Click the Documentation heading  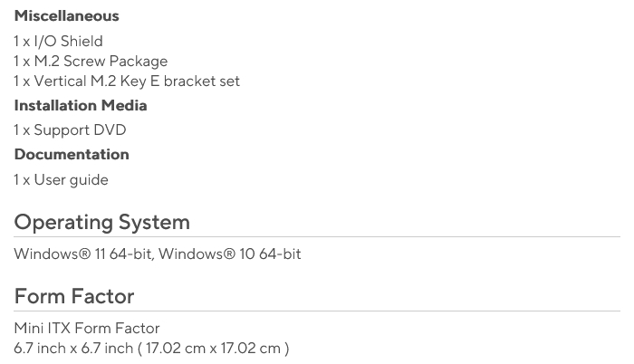click(71, 155)
